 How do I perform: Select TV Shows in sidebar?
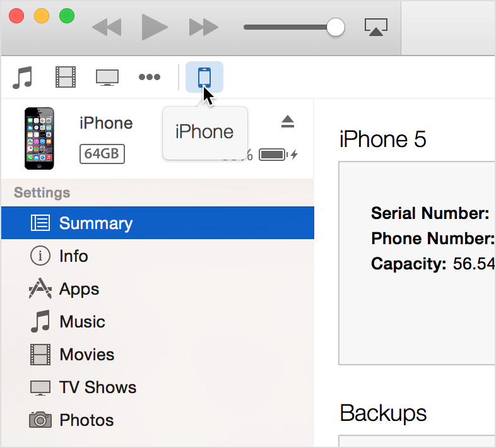click(97, 387)
